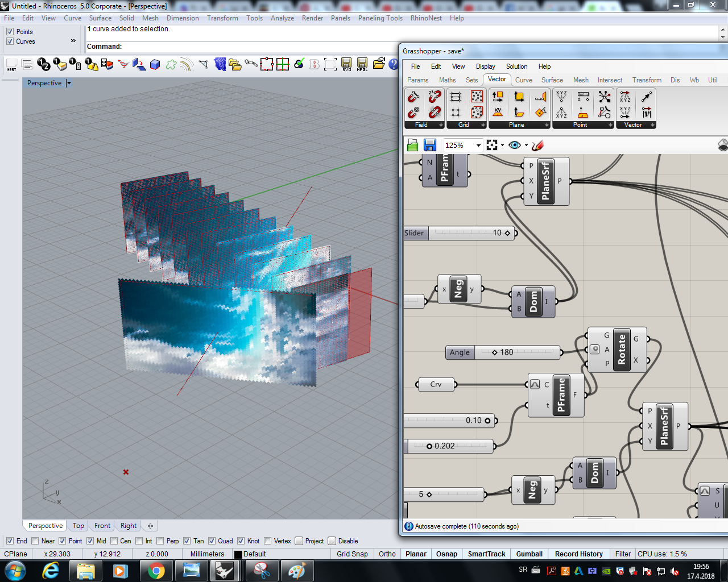This screenshot has width=728, height=582.
Task: Open the Grasshopper Solution menu
Action: (x=516, y=66)
